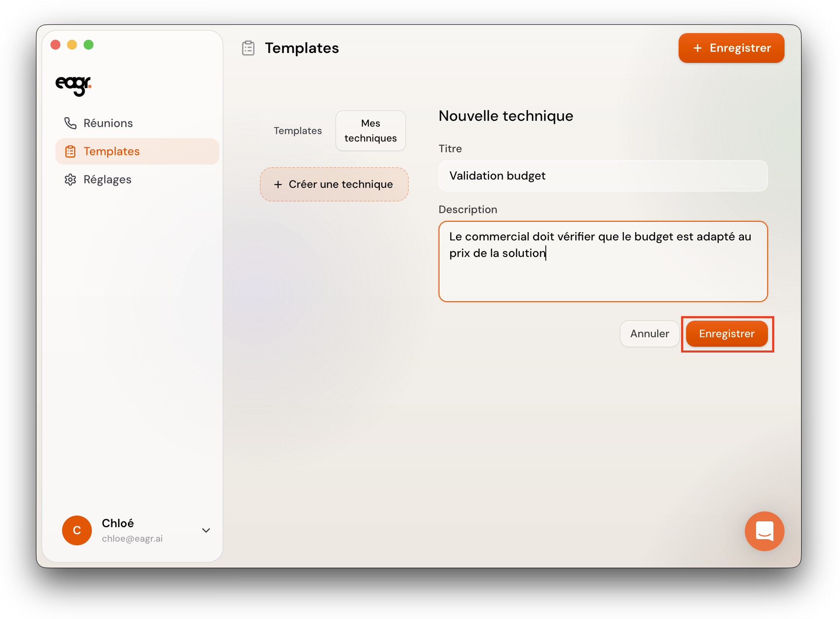840x619 pixels.
Task: Open the chat support bubble
Action: pos(764,531)
